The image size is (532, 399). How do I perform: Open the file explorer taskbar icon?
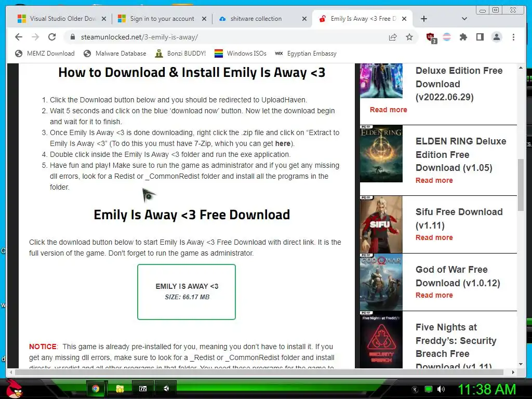pos(119,389)
